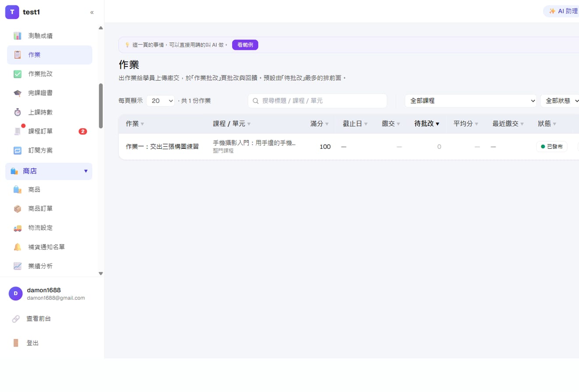Open 測驗成績 in sidebar menu

49,36
